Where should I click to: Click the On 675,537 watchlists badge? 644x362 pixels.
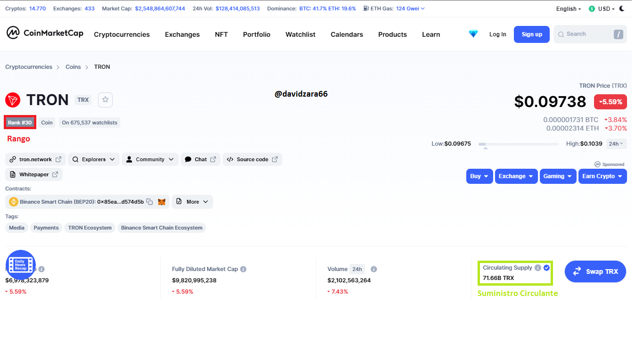(x=90, y=123)
